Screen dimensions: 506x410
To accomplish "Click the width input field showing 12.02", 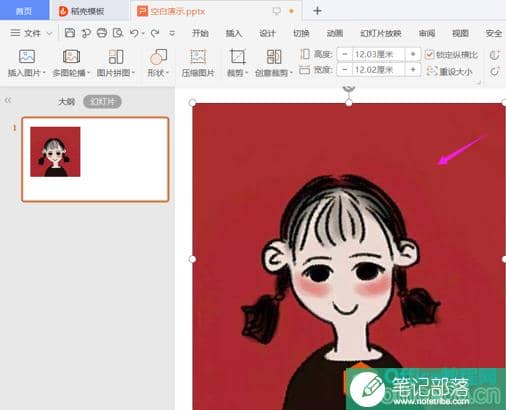I will coord(379,70).
